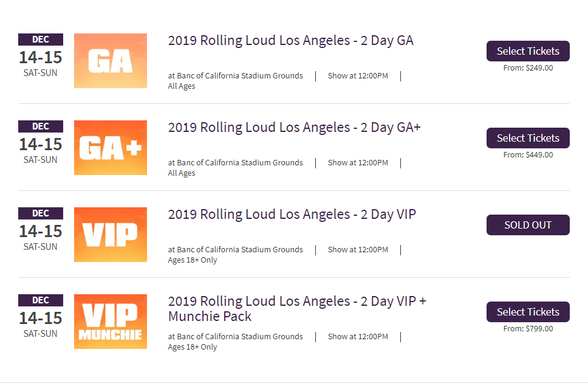Click the VIP ticket thumbnail image

point(111,235)
